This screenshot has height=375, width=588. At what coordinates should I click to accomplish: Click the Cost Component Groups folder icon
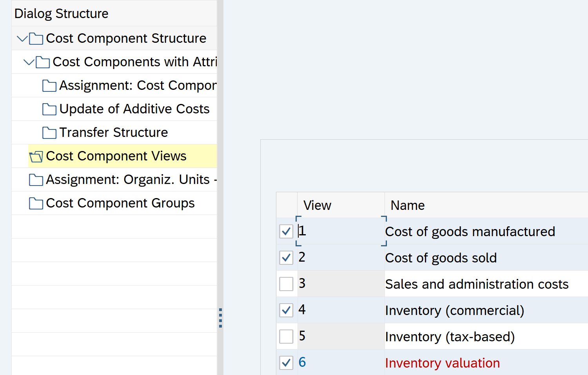click(x=36, y=204)
